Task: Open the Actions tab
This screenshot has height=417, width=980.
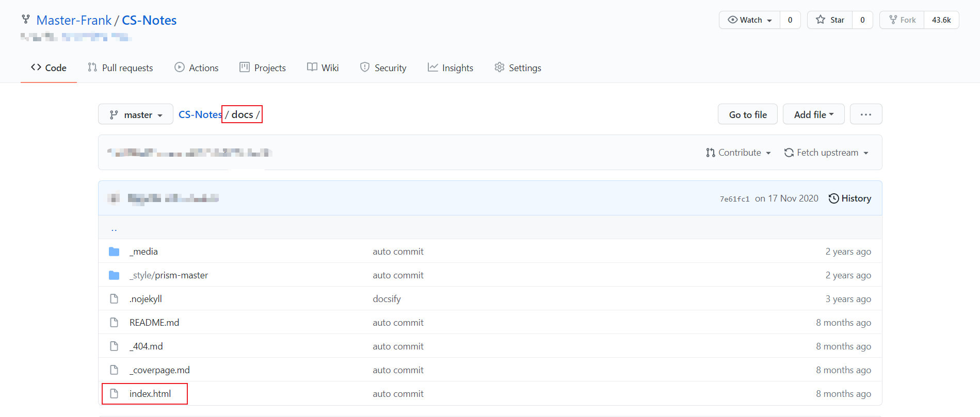Action: pos(197,68)
